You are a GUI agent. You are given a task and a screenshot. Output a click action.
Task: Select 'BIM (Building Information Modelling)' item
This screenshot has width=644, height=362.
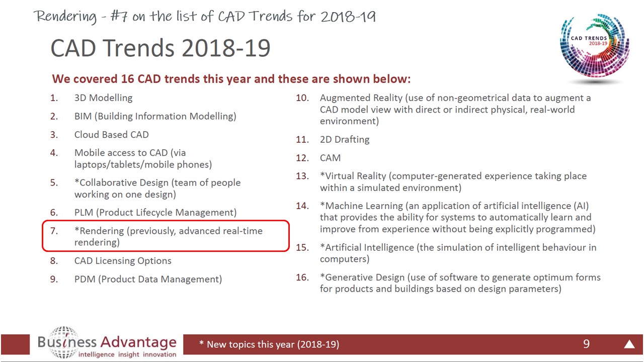155,116
